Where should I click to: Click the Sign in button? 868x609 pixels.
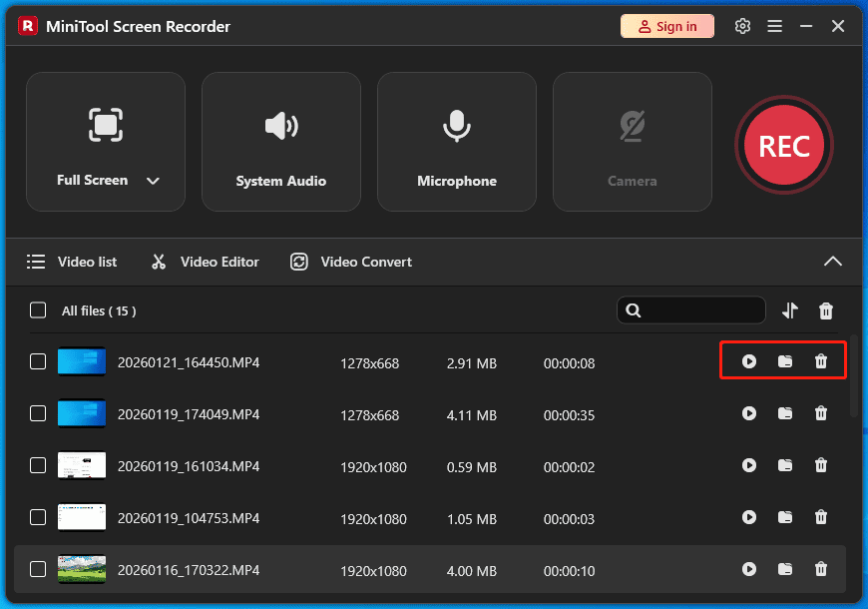coord(667,26)
